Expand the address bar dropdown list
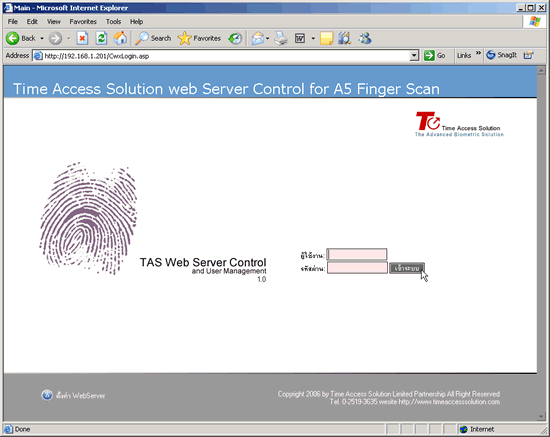 tap(414, 55)
